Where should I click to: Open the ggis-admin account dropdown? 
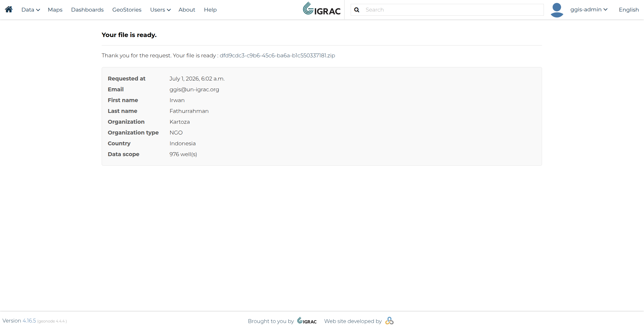pyautogui.click(x=589, y=10)
